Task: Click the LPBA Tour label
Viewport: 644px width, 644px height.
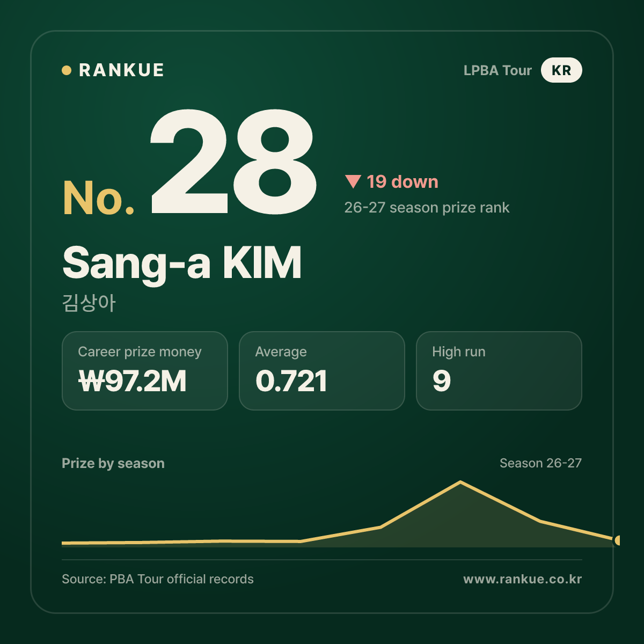Action: [x=497, y=70]
